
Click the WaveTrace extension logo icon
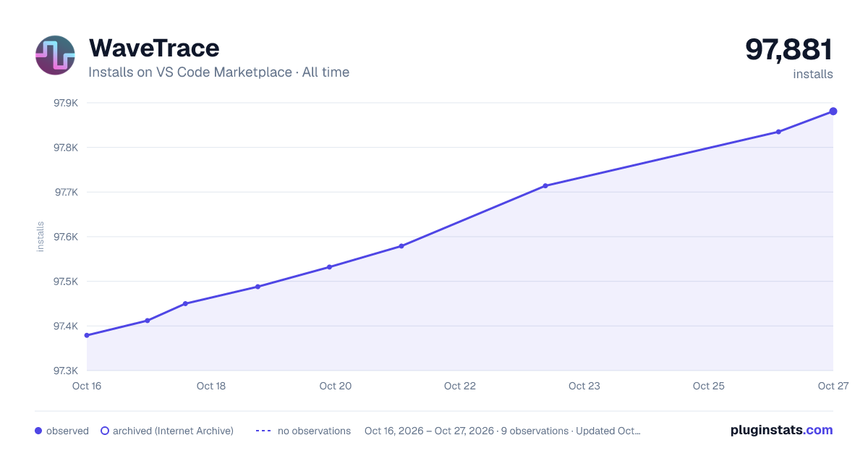pyautogui.click(x=55, y=55)
